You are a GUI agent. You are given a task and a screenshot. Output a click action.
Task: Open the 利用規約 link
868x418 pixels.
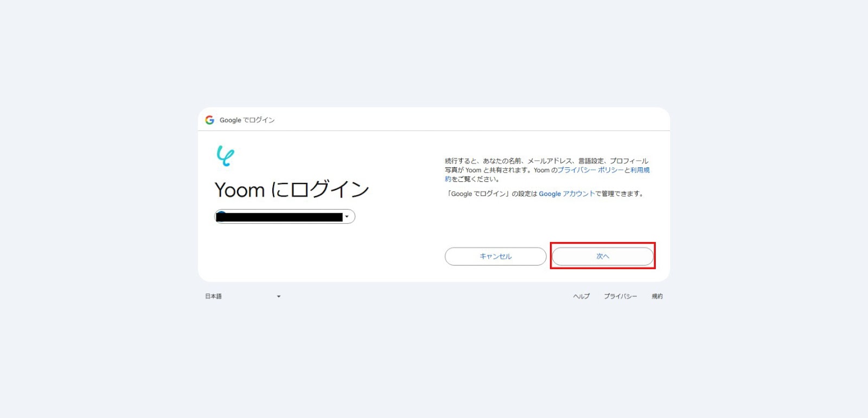click(640, 170)
